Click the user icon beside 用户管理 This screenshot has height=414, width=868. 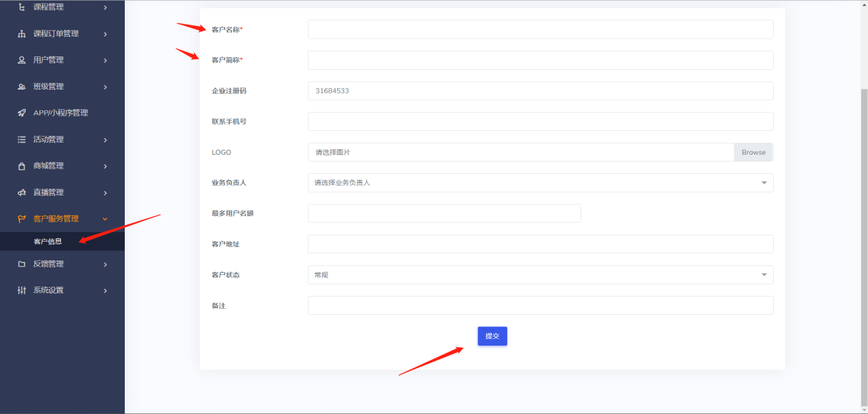22,60
